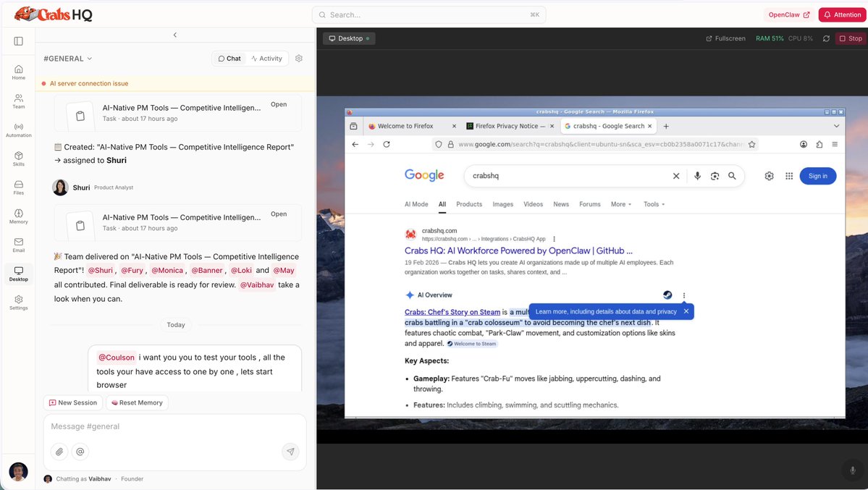
Task: Click the top Search input field
Action: click(x=429, y=15)
